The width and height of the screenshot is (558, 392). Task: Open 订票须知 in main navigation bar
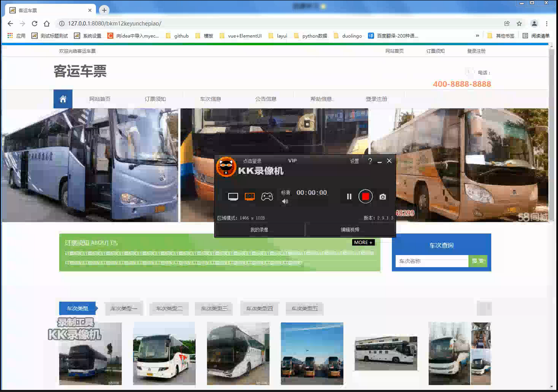tap(155, 99)
